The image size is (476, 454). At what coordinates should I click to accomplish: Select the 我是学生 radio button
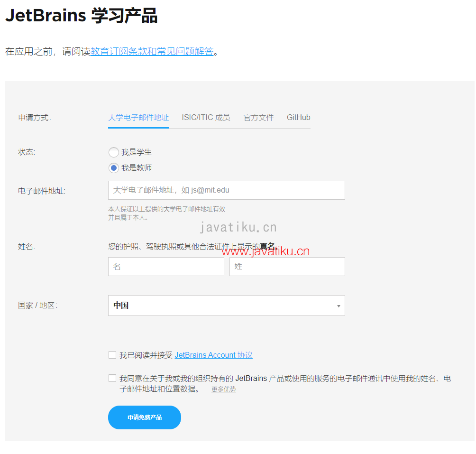pyautogui.click(x=113, y=152)
